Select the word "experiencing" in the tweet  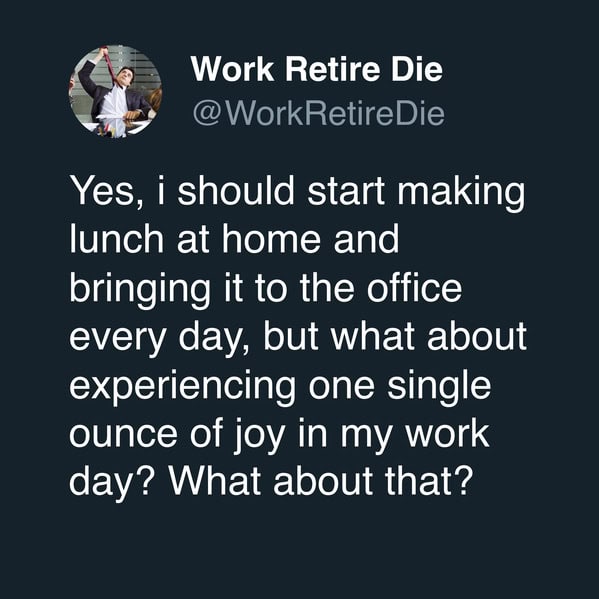183,387
